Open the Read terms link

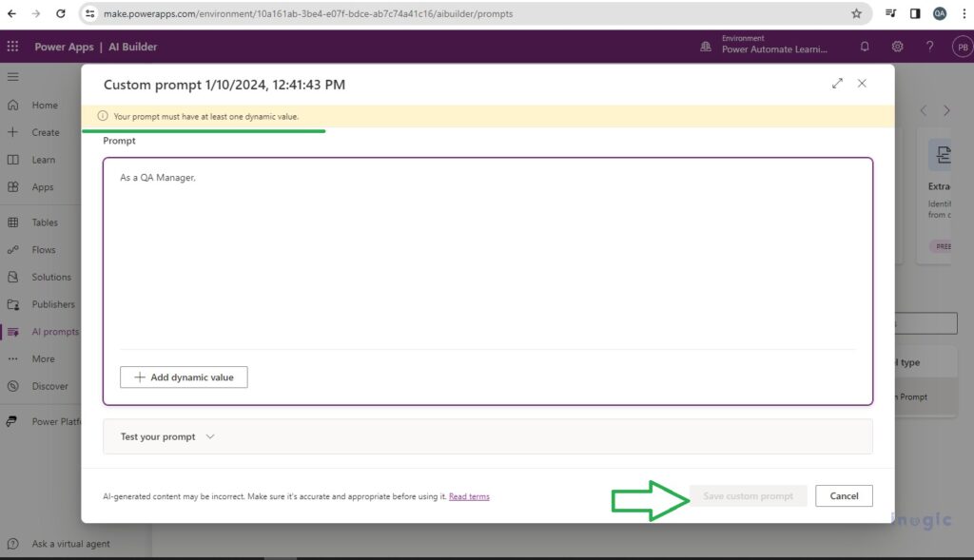click(x=469, y=495)
